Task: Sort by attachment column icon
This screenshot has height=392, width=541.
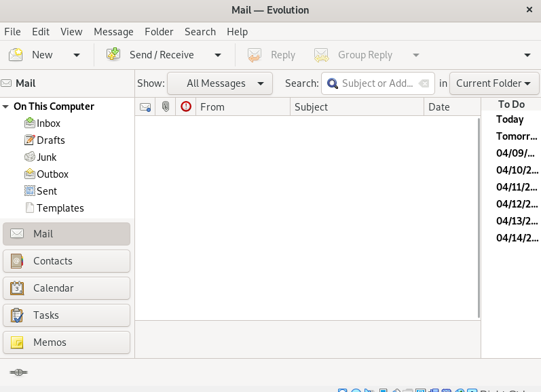Action: point(165,106)
